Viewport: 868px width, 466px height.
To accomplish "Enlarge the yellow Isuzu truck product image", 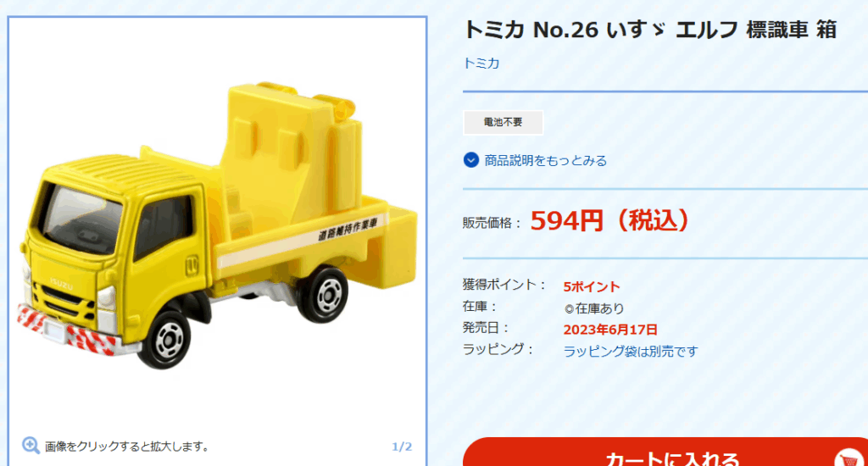I will [x=217, y=227].
